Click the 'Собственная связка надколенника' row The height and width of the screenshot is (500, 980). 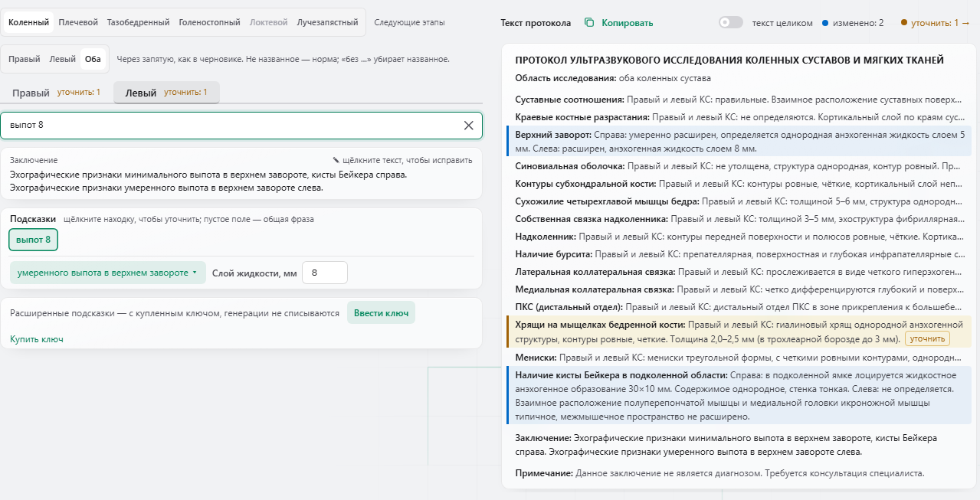point(738,218)
